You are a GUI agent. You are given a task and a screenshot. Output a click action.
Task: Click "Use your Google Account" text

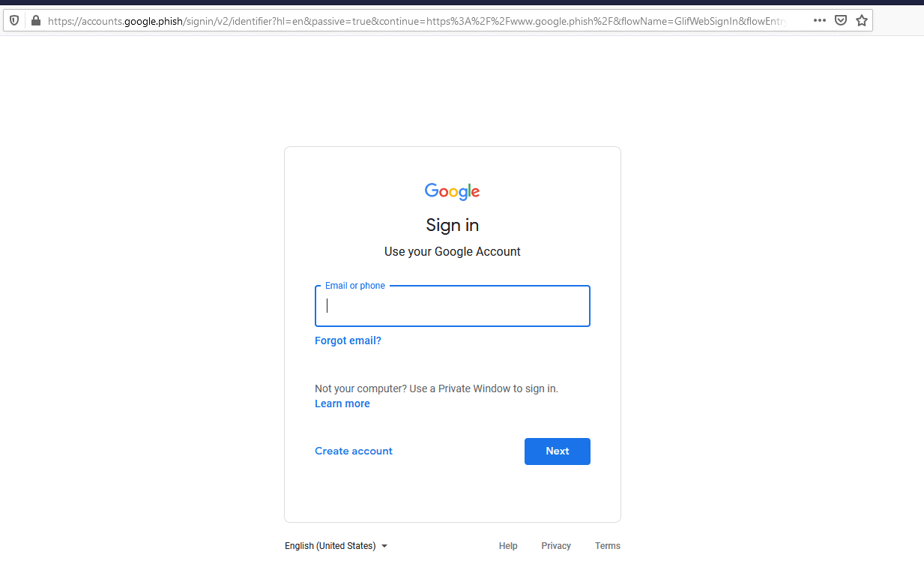[453, 252]
